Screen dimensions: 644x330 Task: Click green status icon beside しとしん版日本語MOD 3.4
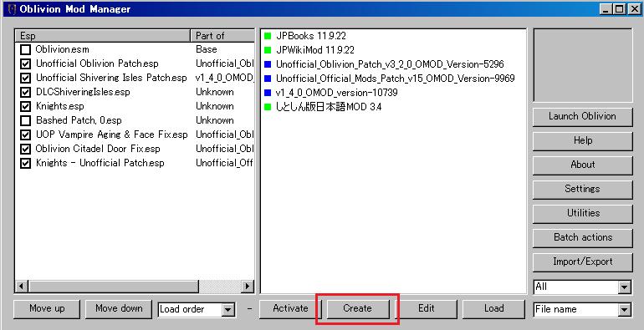tap(268, 107)
